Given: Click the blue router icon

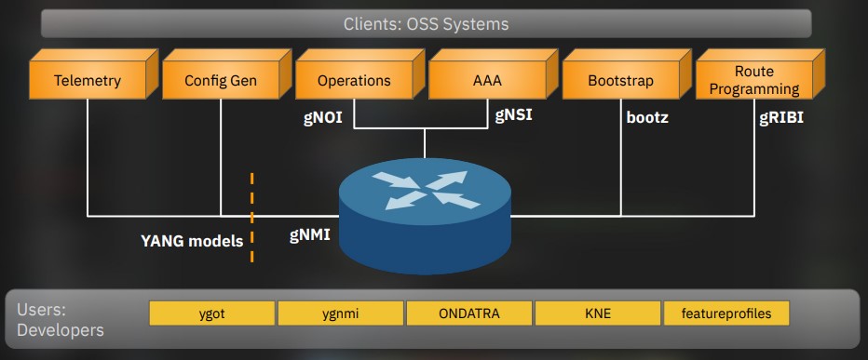Looking at the screenshot, I should (425, 216).
